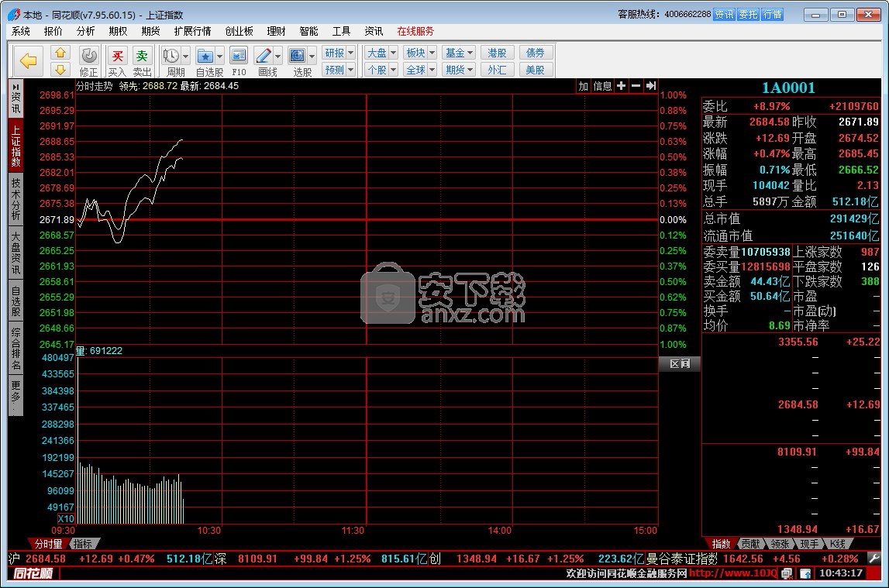Click the 买入 buy icon

(117, 57)
